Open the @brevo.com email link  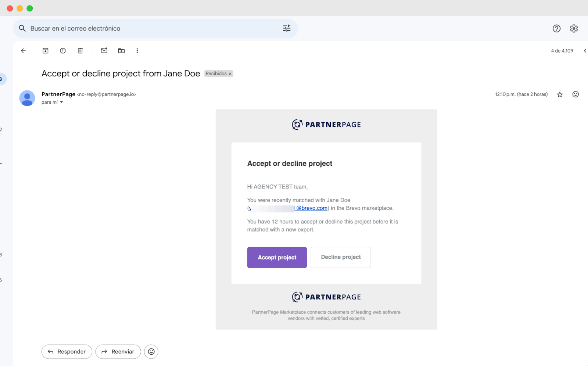pos(288,208)
